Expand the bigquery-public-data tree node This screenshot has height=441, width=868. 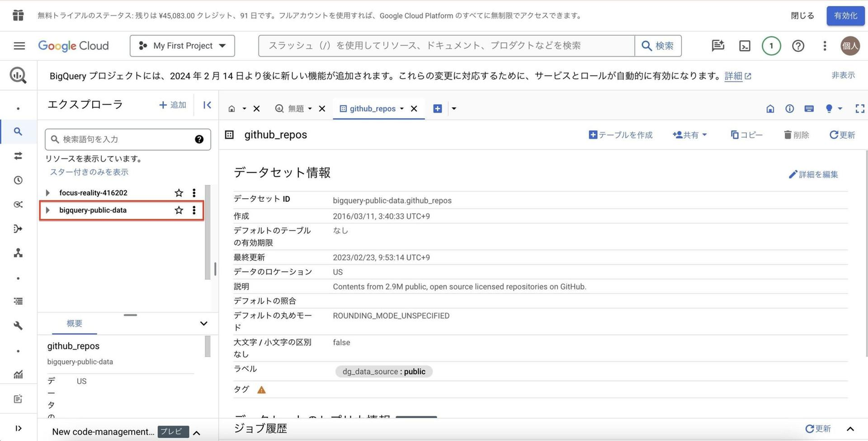pyautogui.click(x=48, y=210)
